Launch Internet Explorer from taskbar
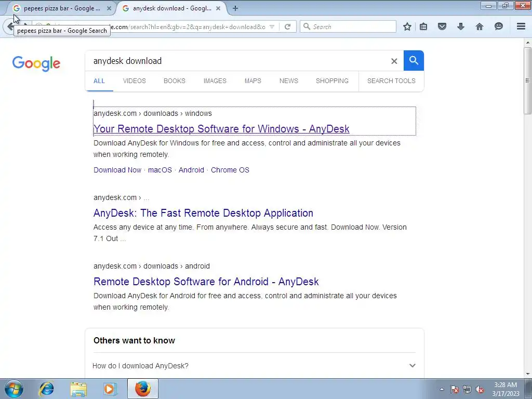This screenshot has height=399, width=532. [46, 389]
